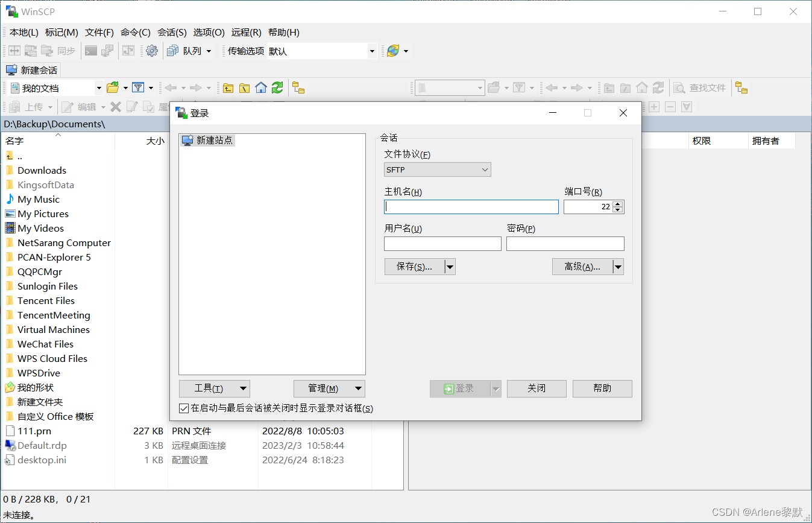Refresh the local directory with green refresh icon

tap(277, 87)
